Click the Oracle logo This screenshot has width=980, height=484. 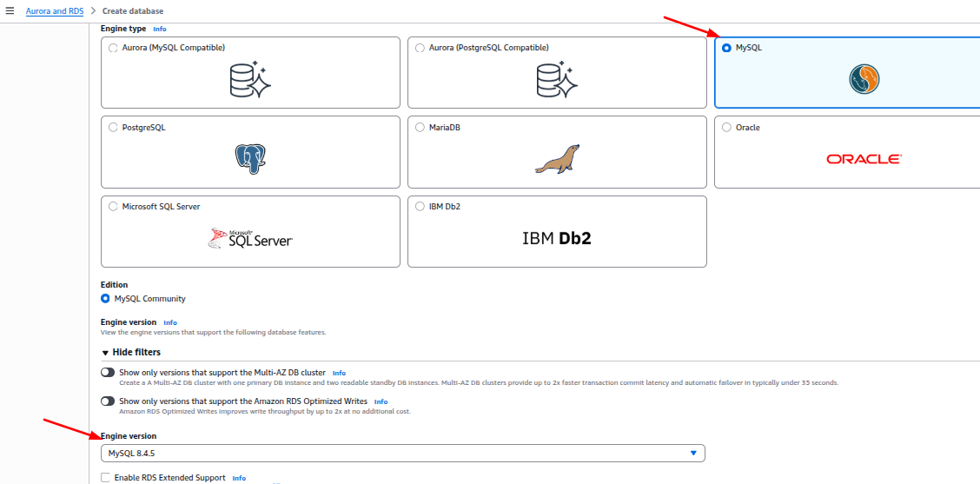(864, 160)
